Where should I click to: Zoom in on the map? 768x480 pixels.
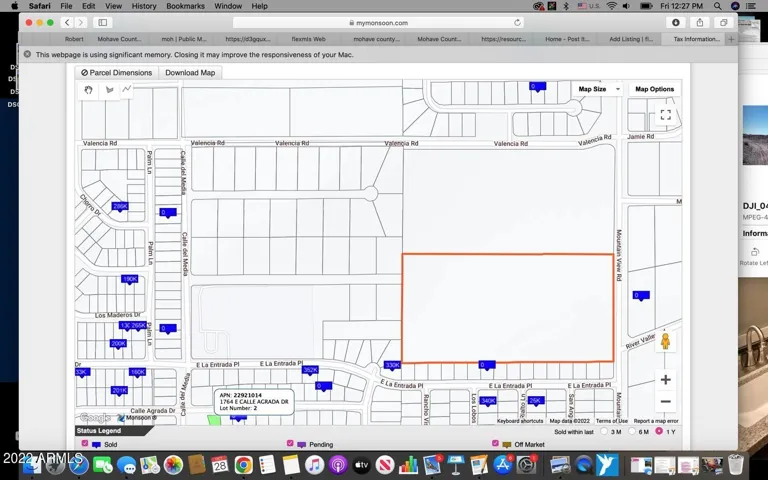pyautogui.click(x=665, y=380)
